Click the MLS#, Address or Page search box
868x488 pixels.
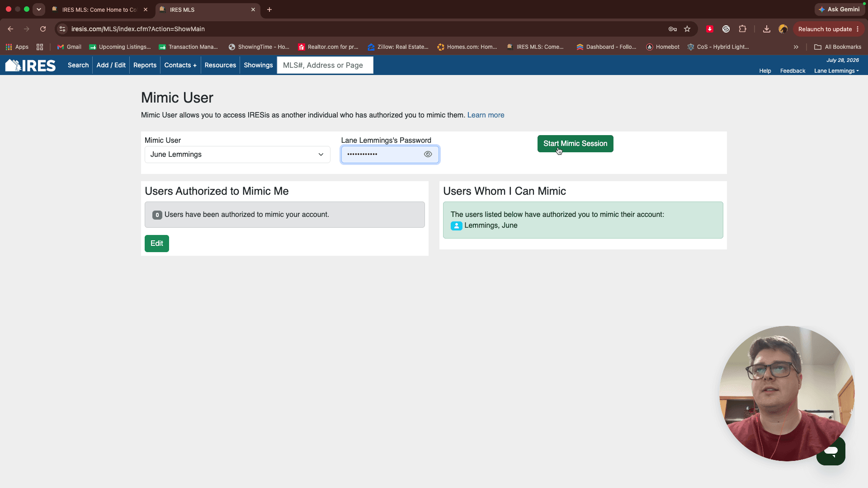pos(325,65)
